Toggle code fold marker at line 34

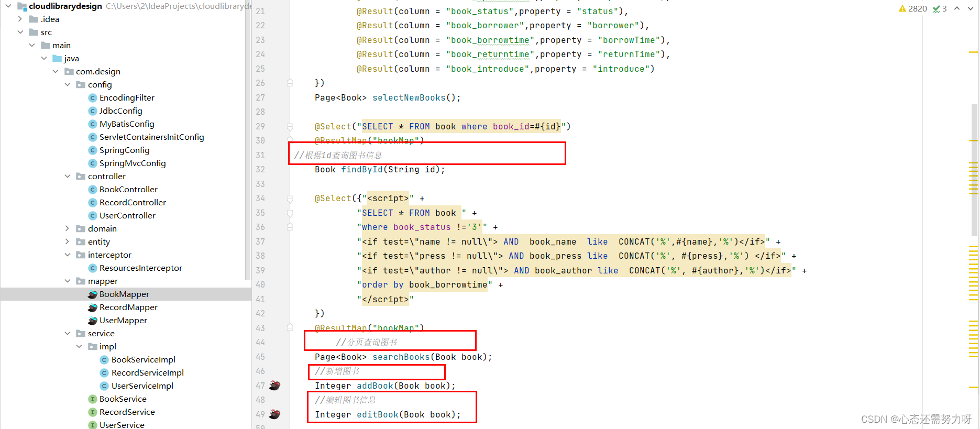(x=290, y=199)
